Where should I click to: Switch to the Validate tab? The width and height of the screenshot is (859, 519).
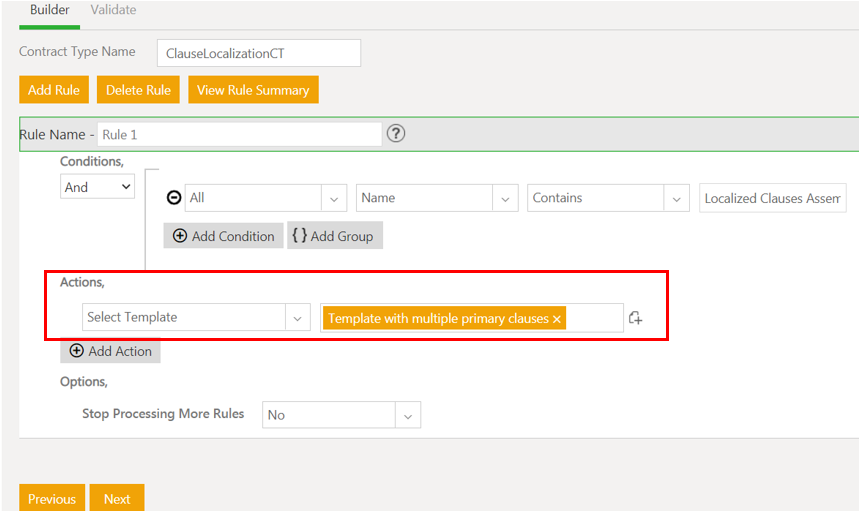[x=113, y=10]
